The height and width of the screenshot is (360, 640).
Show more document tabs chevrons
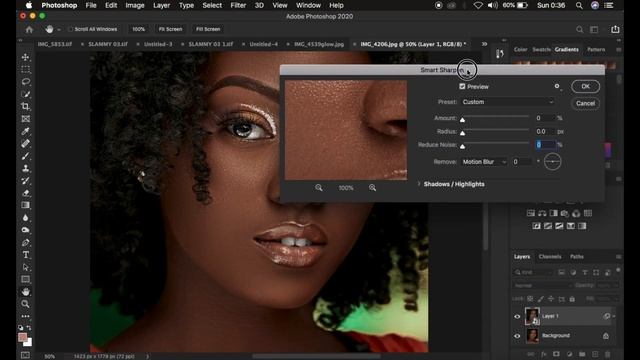click(484, 44)
